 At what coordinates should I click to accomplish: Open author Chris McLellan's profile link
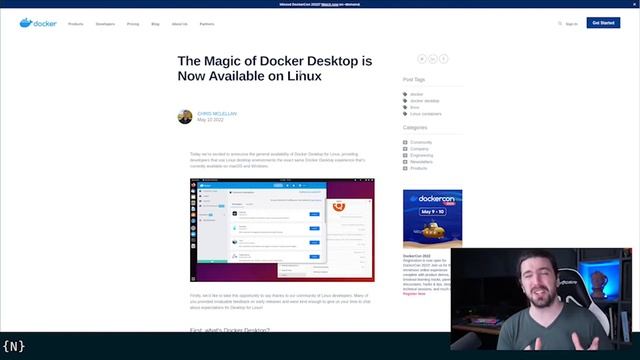pyautogui.click(x=217, y=113)
